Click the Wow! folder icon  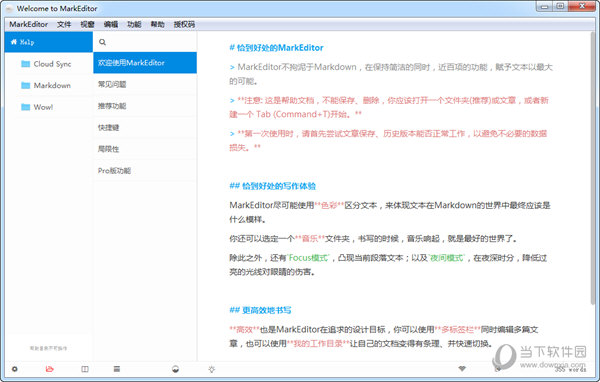[x=26, y=107]
